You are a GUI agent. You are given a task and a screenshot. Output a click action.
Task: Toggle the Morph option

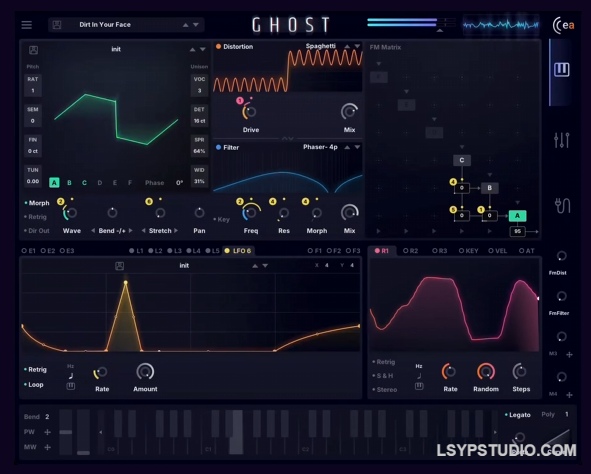[37, 203]
